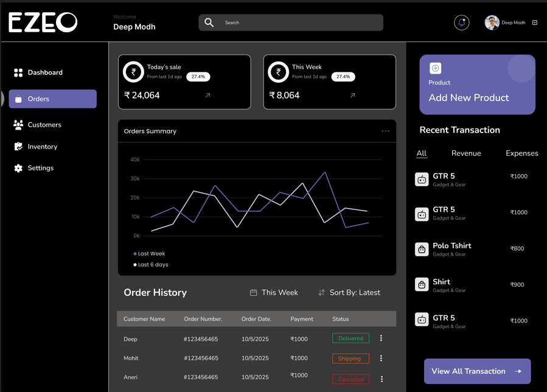547x392 pixels.
Task: Switch to the Revenue transactions tab
Action: pos(466,153)
